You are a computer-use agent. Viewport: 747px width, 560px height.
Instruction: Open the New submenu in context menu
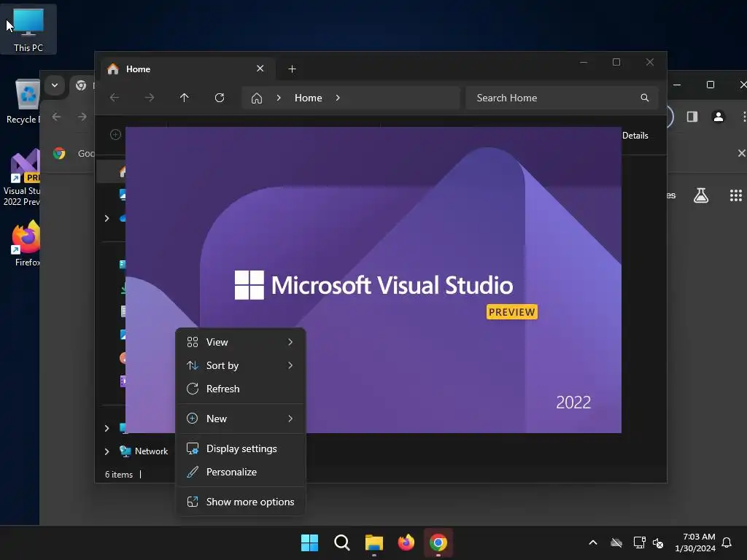pyautogui.click(x=241, y=419)
